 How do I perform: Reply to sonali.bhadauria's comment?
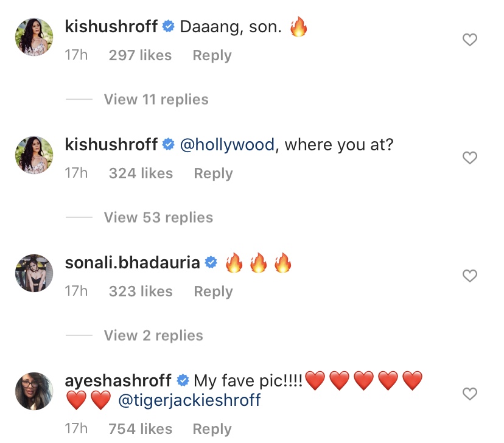[x=213, y=291]
